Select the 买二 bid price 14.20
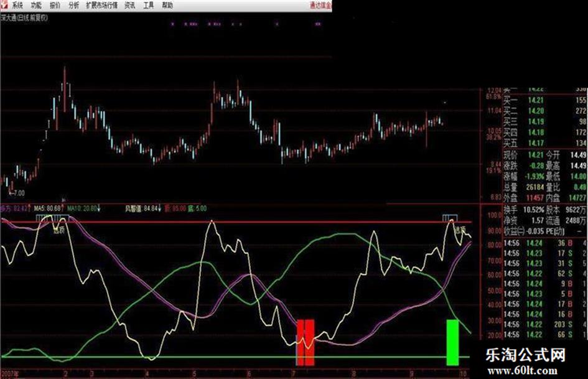588x379 pixels. click(x=536, y=111)
